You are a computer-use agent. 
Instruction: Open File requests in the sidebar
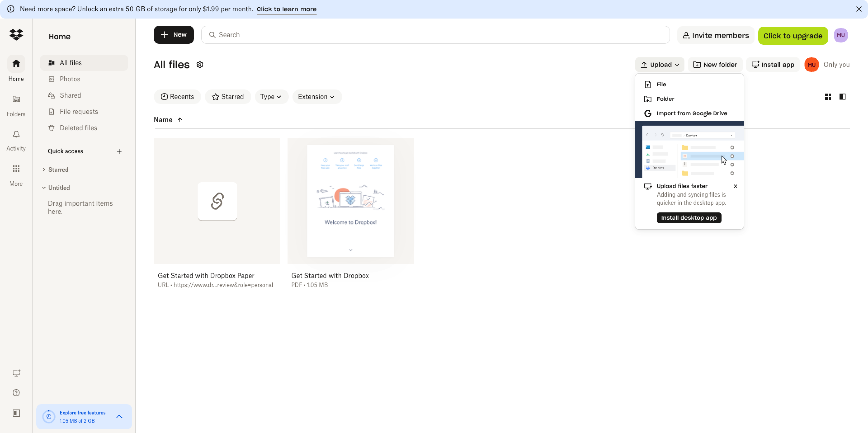point(84,112)
